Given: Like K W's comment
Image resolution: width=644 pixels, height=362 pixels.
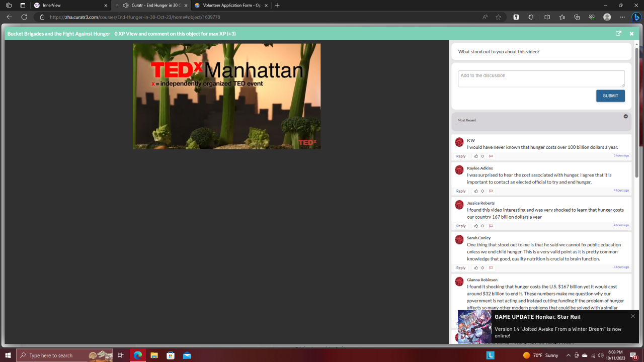Looking at the screenshot, I should click(476, 156).
